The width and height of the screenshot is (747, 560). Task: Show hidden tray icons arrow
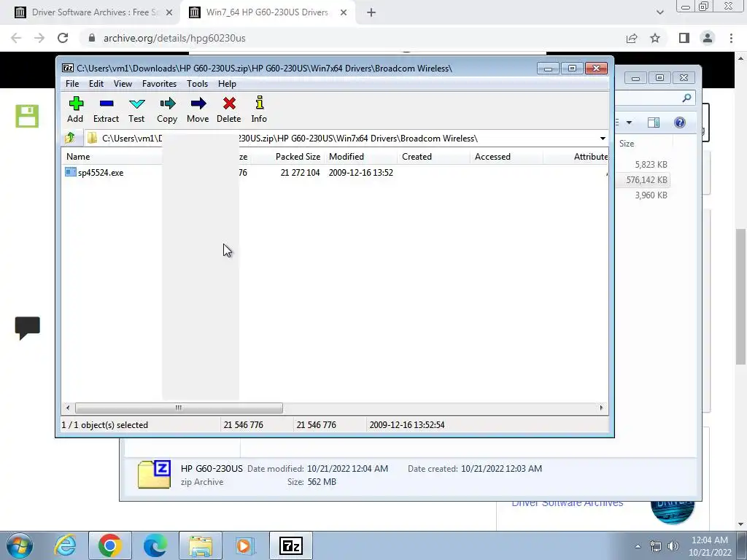pyautogui.click(x=638, y=546)
